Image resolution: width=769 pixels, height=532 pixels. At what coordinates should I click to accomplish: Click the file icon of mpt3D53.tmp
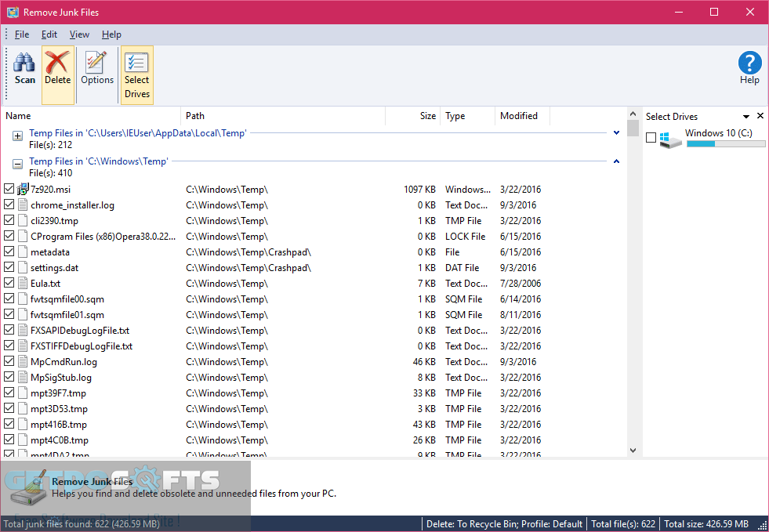point(23,409)
